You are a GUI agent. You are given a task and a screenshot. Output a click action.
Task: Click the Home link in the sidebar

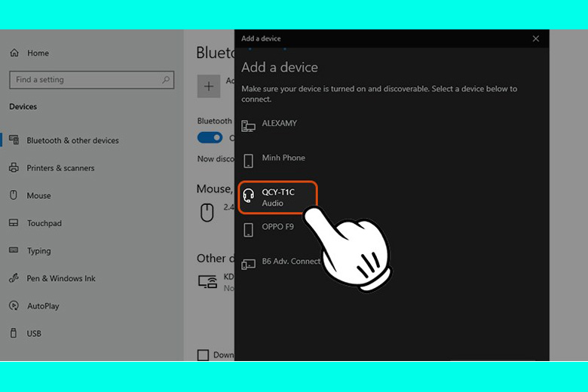pyautogui.click(x=38, y=53)
